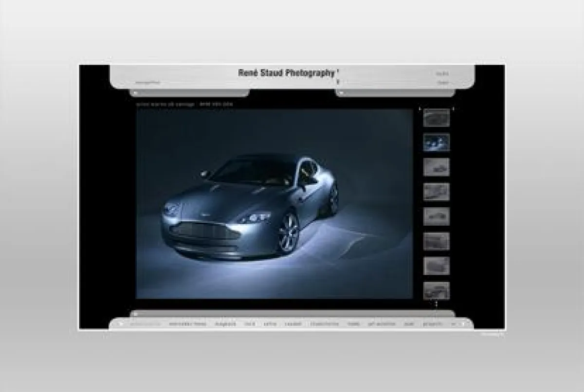Open the fourth thumbnail in the strip
The height and width of the screenshot is (392, 584).
pyautogui.click(x=436, y=192)
